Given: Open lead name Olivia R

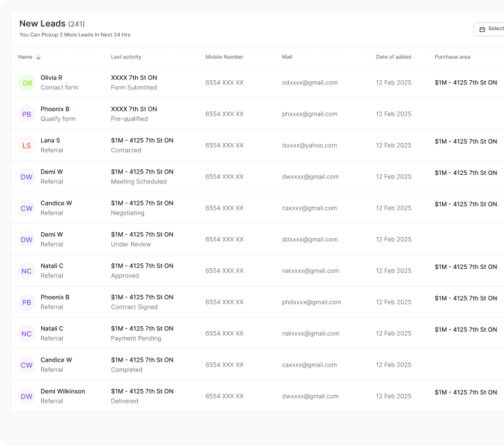Looking at the screenshot, I should 52,77.
